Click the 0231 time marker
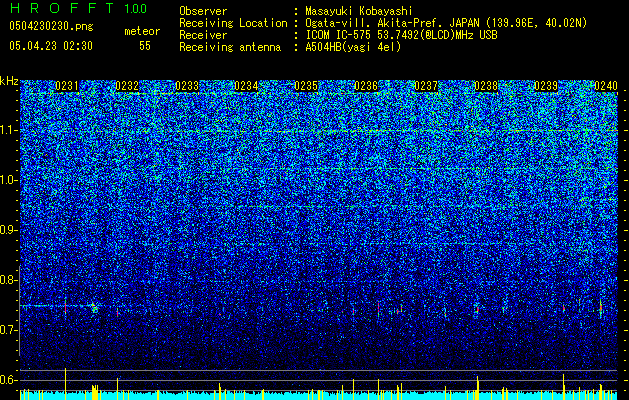 click(x=67, y=86)
